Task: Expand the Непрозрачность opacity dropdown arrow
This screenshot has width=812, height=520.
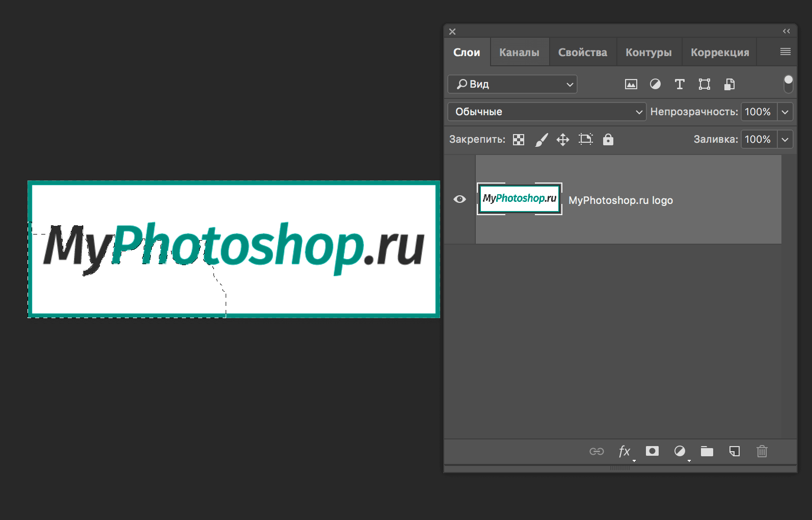Action: 785,112
